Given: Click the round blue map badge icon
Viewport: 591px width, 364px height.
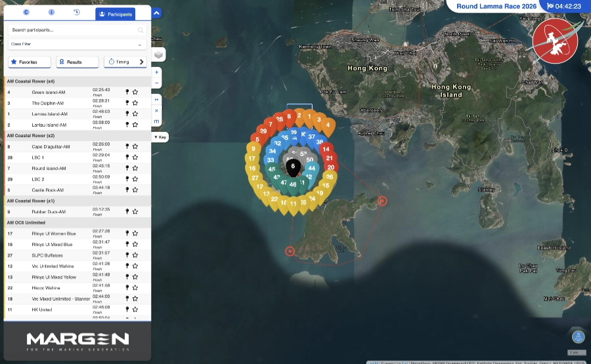Looking at the screenshot, I should point(578,337).
